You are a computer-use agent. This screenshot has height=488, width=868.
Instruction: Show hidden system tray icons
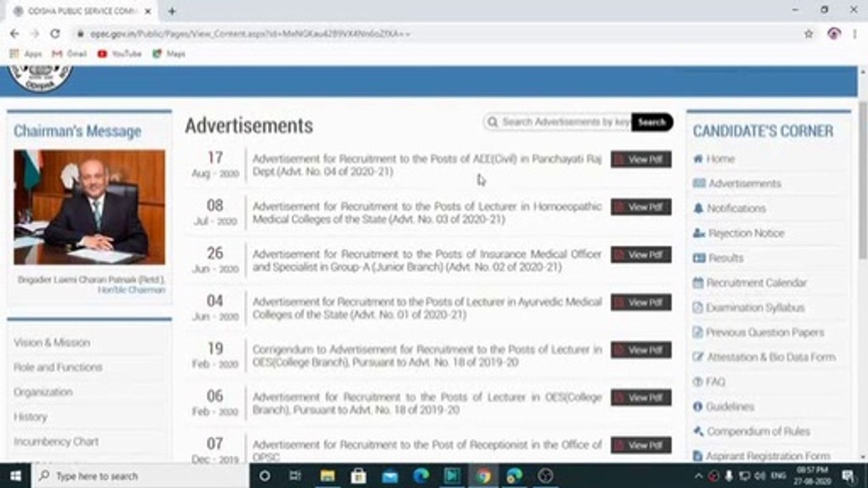tap(698, 476)
